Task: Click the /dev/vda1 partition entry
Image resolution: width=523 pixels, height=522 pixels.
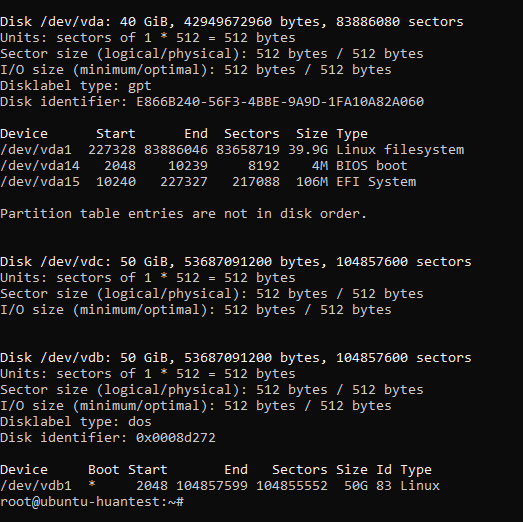Action: 232,150
